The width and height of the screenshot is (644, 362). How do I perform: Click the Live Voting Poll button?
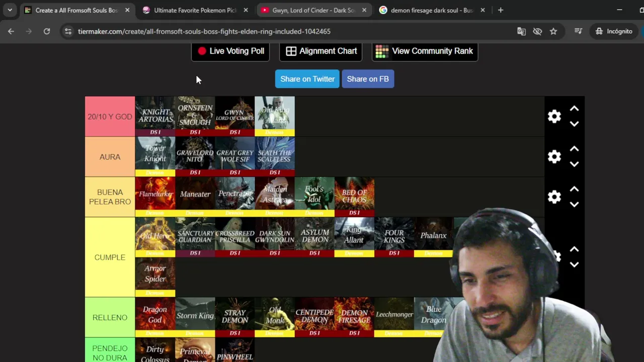(x=231, y=51)
